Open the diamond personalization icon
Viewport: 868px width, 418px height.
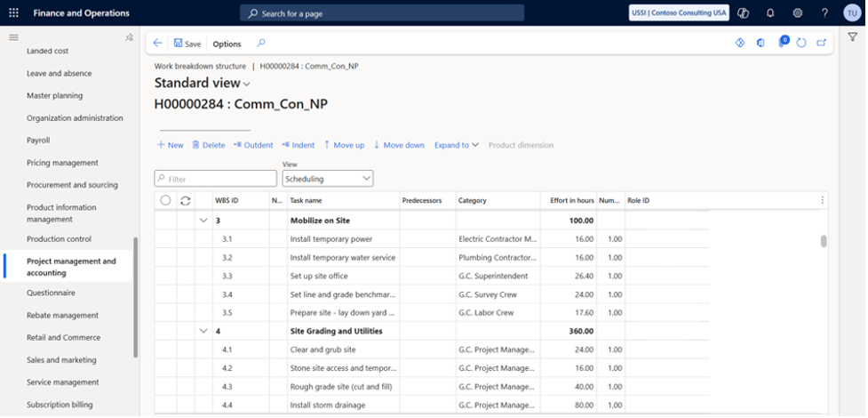point(740,43)
